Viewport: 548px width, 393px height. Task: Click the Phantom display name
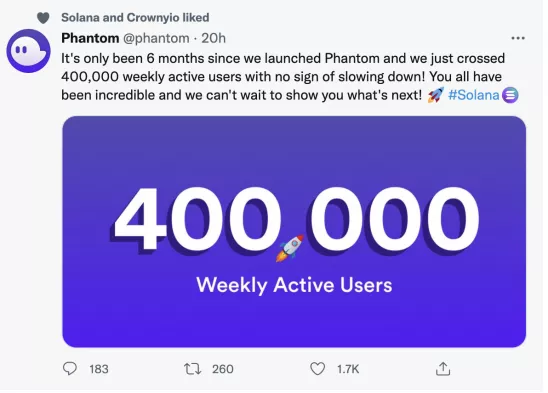pos(90,38)
